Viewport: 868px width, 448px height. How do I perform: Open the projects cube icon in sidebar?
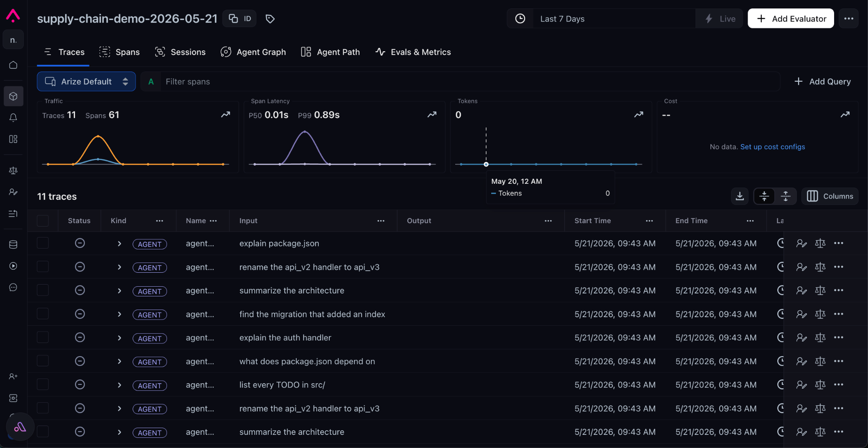point(13,96)
